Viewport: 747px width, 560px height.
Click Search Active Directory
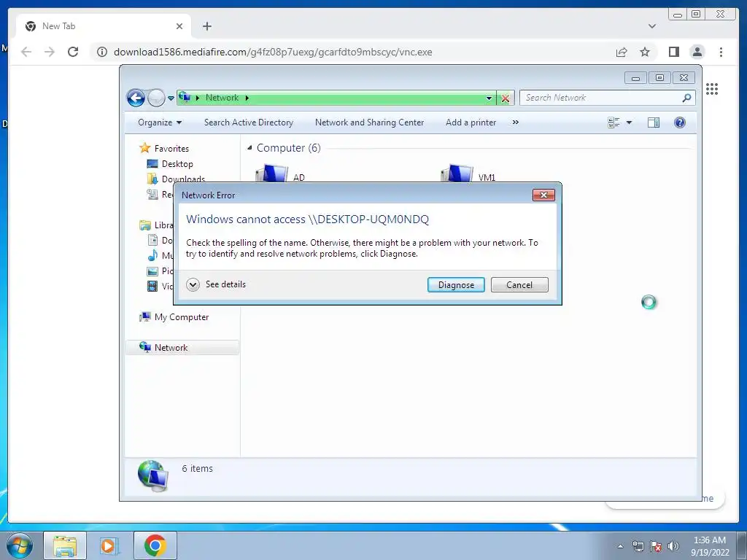[x=249, y=122]
